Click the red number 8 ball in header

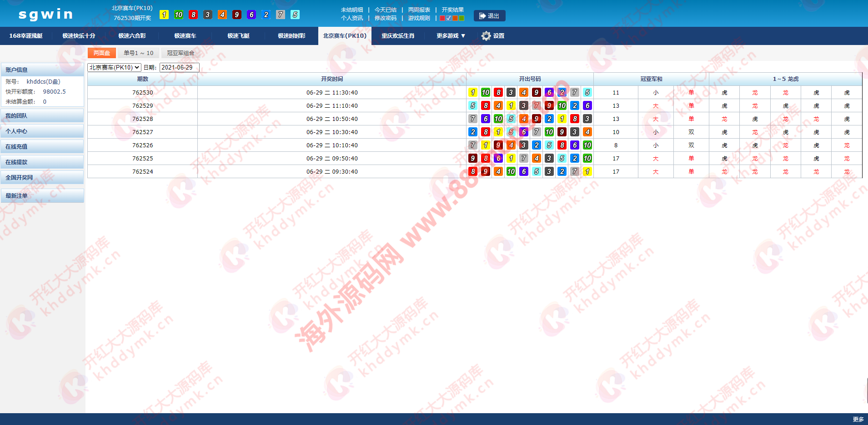pos(193,15)
